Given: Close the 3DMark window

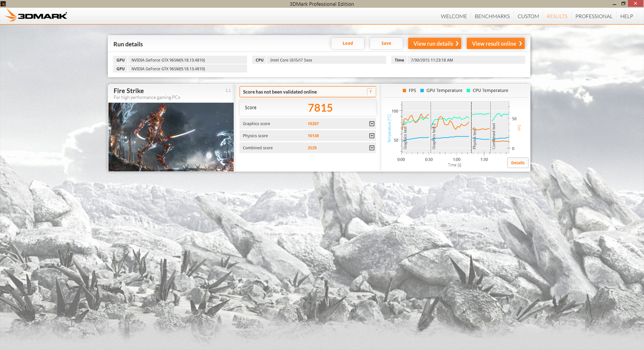Looking at the screenshot, I should [x=635, y=4].
